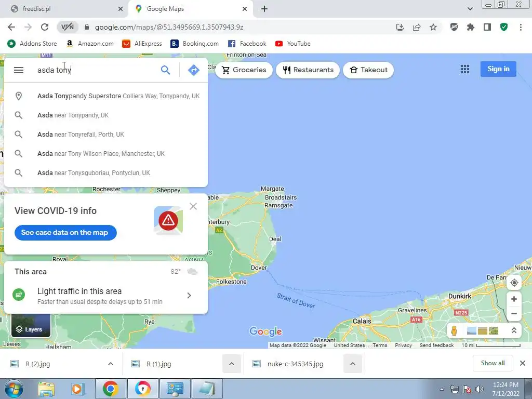Image resolution: width=532 pixels, height=399 pixels.
Task: Open the COVID-19 warning map thumbnail
Action: tap(168, 220)
